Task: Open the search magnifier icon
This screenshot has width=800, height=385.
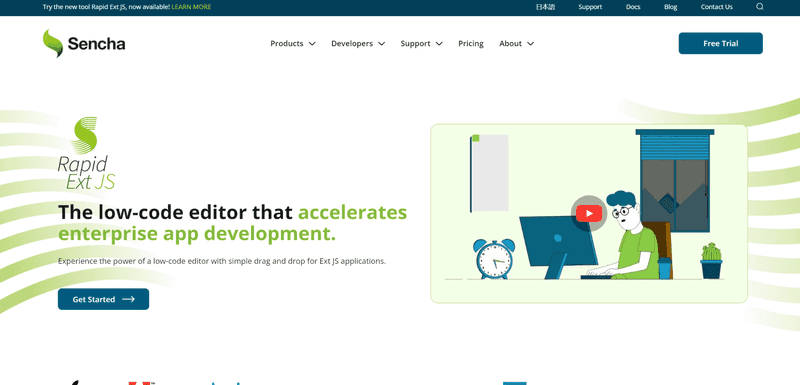Action: point(760,7)
